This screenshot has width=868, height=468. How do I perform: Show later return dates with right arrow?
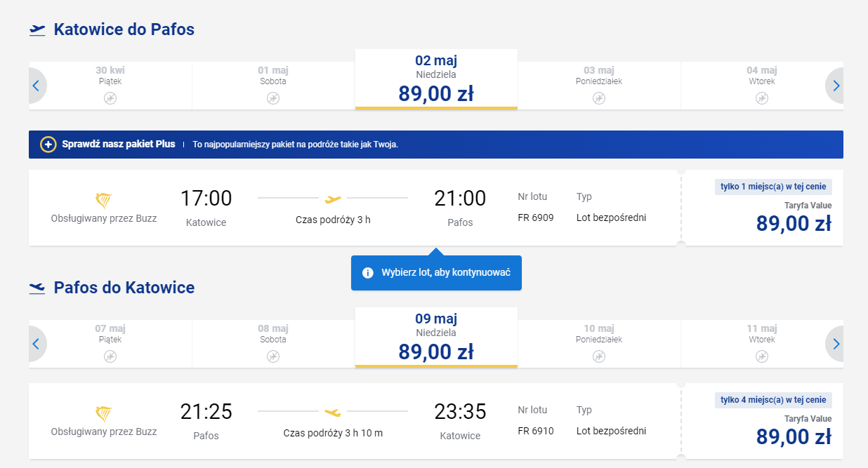click(x=835, y=345)
